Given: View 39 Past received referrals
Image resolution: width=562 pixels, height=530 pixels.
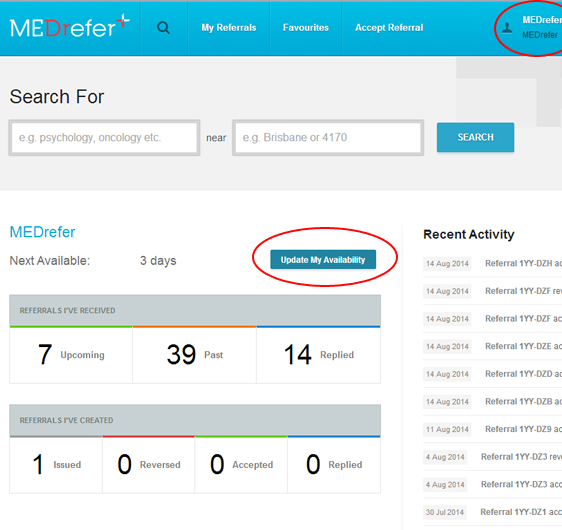Looking at the screenshot, I should [195, 355].
